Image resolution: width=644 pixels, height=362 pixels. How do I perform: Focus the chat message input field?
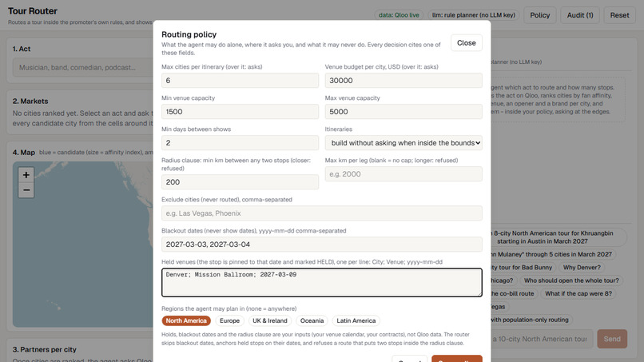pos(541,339)
